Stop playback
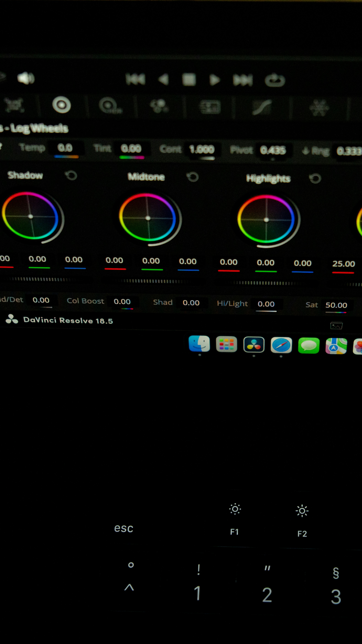Screen dimensions: 362x644 [x=189, y=80]
